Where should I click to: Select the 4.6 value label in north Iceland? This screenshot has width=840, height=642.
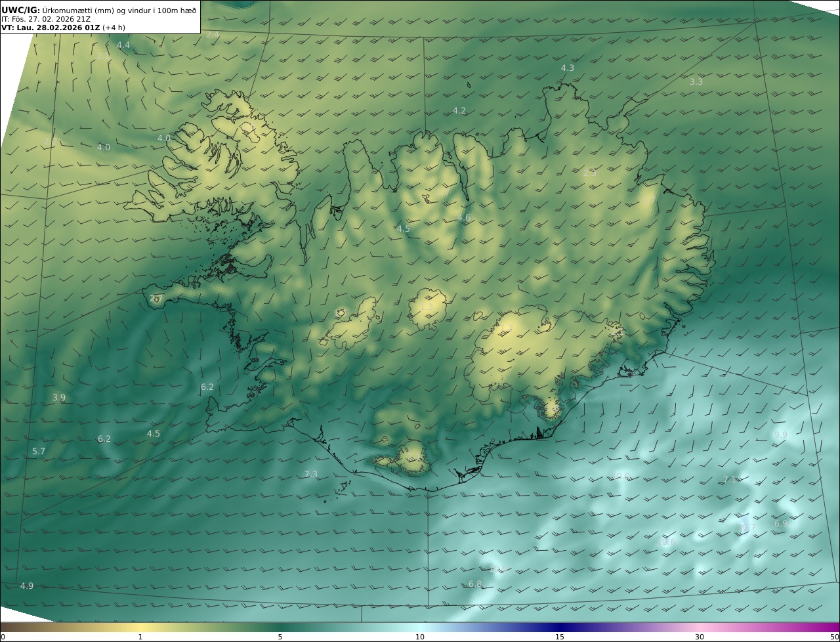coord(464,218)
